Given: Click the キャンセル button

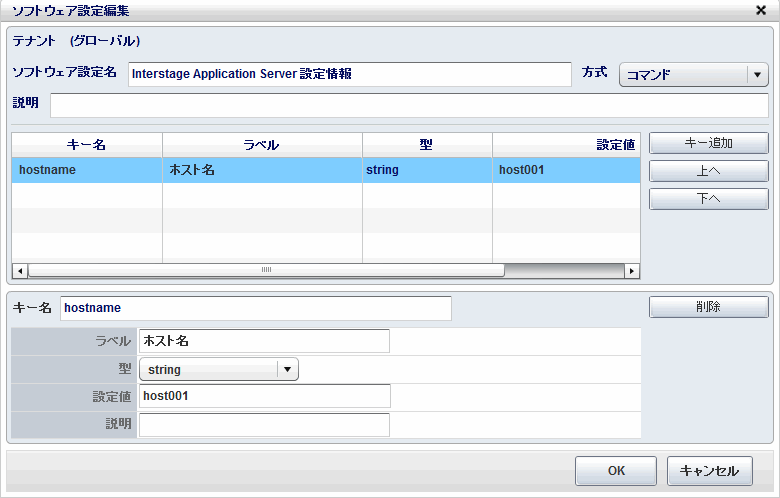Looking at the screenshot, I should [709, 471].
